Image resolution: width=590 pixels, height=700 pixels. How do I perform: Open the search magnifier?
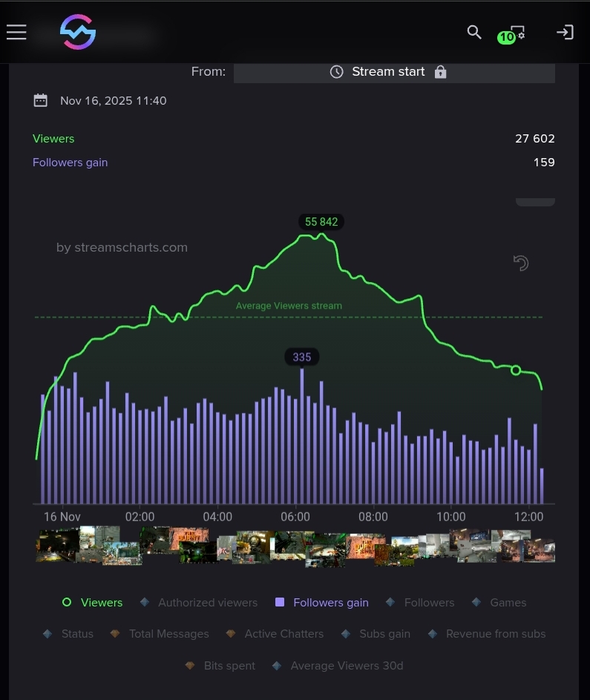tap(474, 32)
